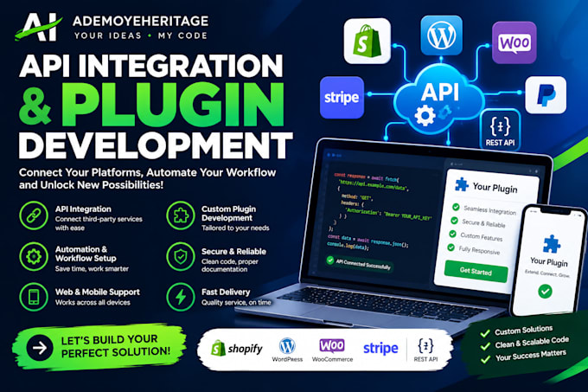This screenshot has width=588, height=392.
Task: Click the puzzle piece Custom Plugin Development icon
Action: [x=181, y=215]
